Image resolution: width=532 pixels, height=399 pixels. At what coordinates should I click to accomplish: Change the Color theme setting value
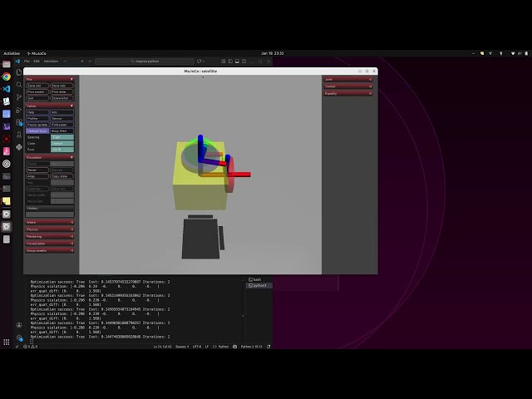pyautogui.click(x=62, y=143)
